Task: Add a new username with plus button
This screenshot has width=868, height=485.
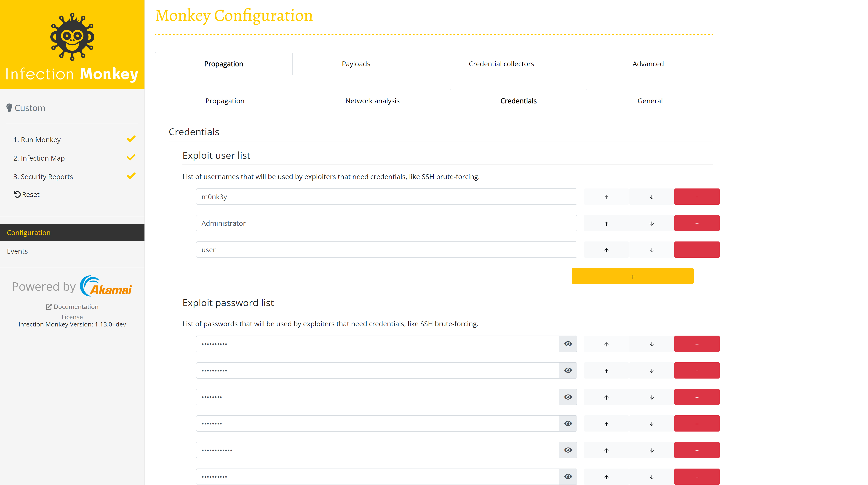Action: [x=633, y=276]
